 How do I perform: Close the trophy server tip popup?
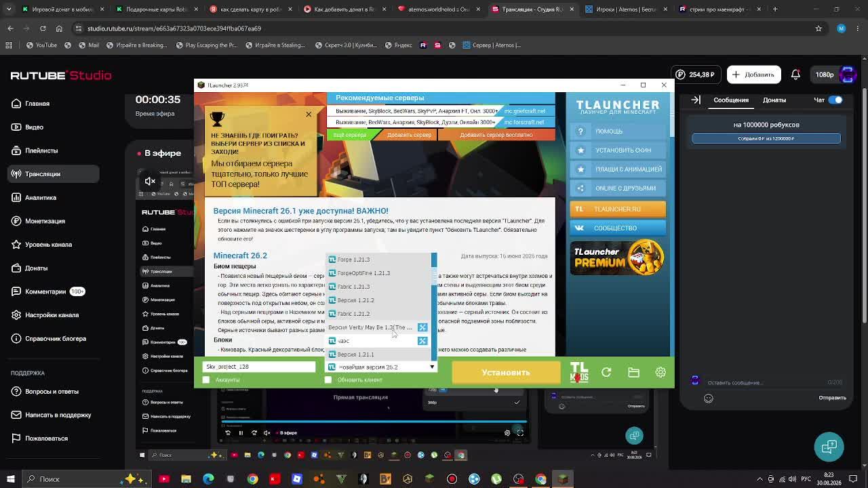tap(309, 114)
